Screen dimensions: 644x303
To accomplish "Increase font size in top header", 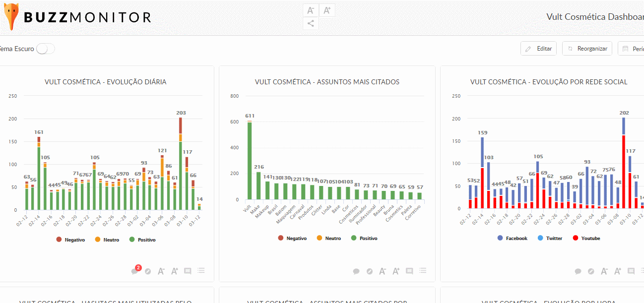I will click(x=326, y=10).
